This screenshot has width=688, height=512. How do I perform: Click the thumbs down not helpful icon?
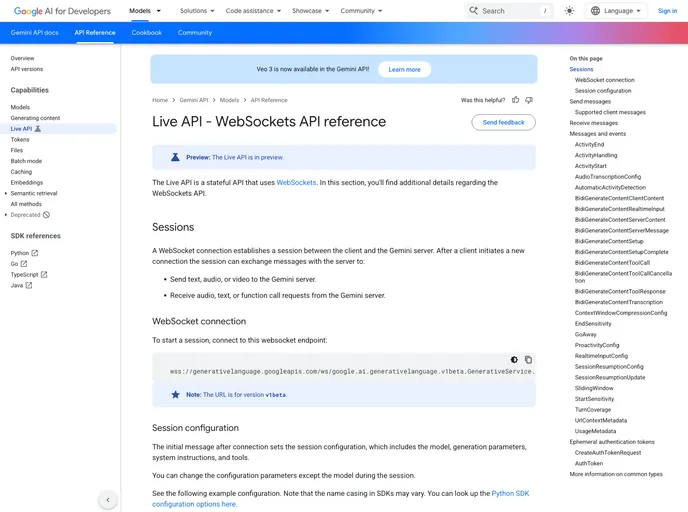[529, 100]
